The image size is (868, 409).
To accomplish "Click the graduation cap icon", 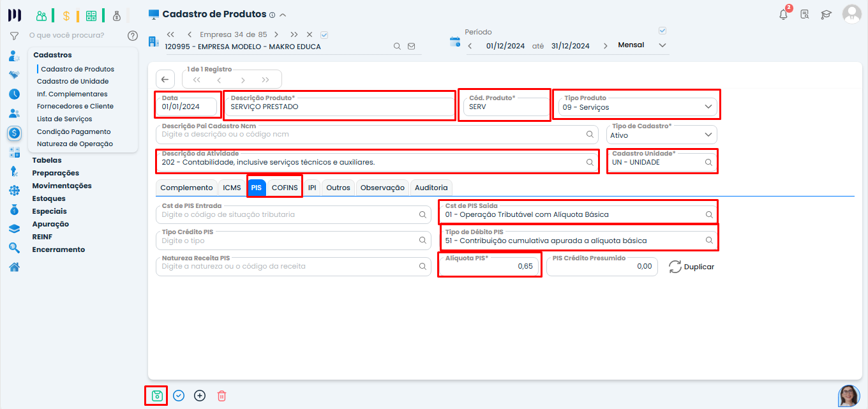I will point(826,14).
